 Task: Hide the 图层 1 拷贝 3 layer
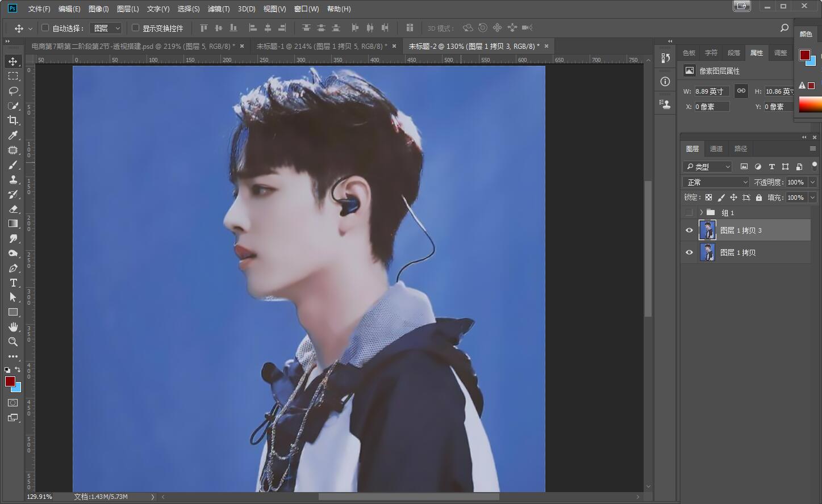689,230
